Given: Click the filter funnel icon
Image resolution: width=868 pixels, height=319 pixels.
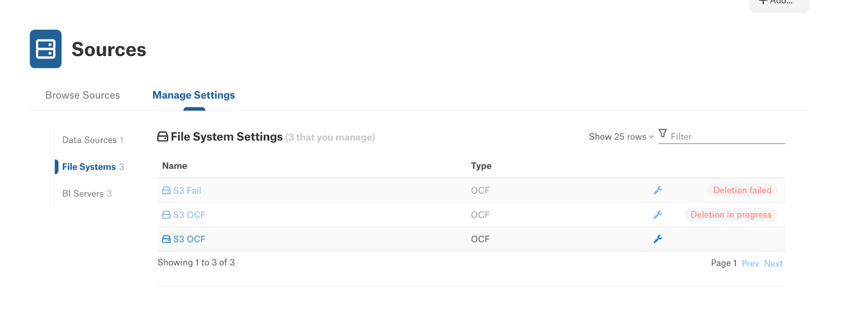Looking at the screenshot, I should pyautogui.click(x=662, y=133).
